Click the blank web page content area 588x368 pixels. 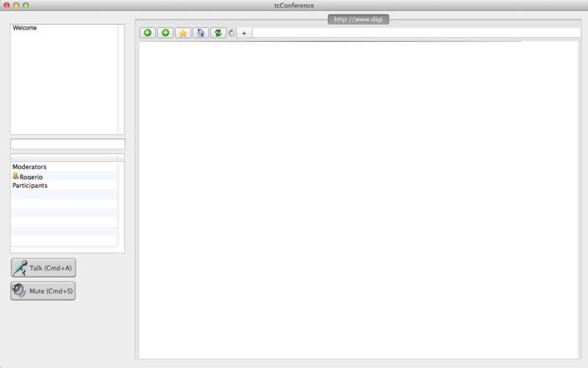(x=359, y=199)
